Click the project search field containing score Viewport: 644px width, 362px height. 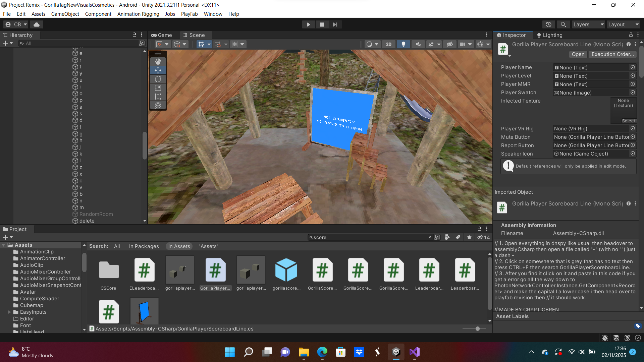pos(369,237)
